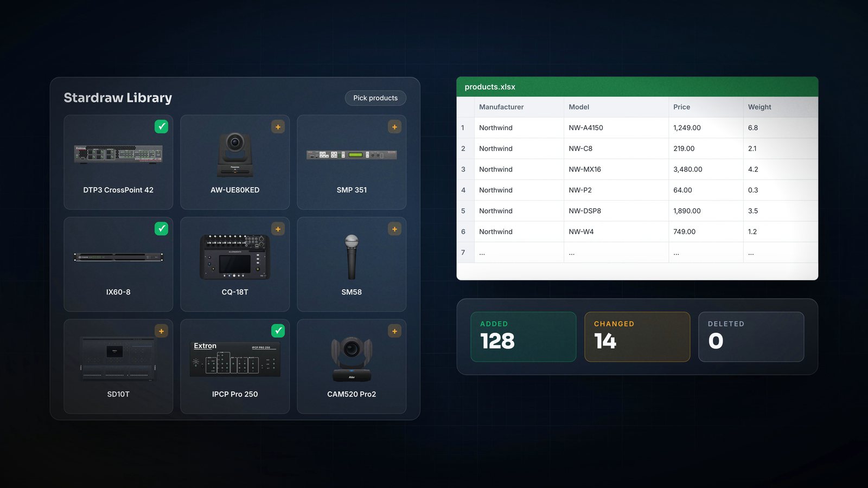868x488 pixels.
Task: Toggle the IX60-8 green checkmark
Action: 161,229
